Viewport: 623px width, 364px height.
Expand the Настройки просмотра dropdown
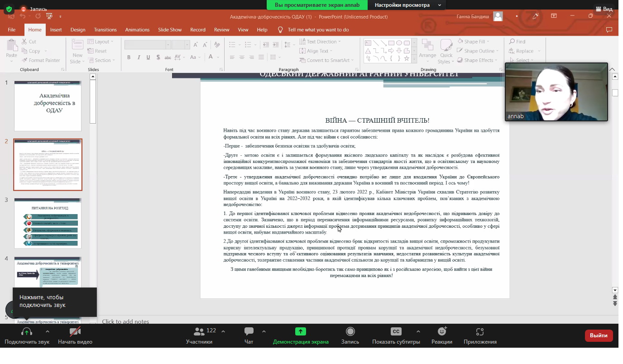point(407,5)
